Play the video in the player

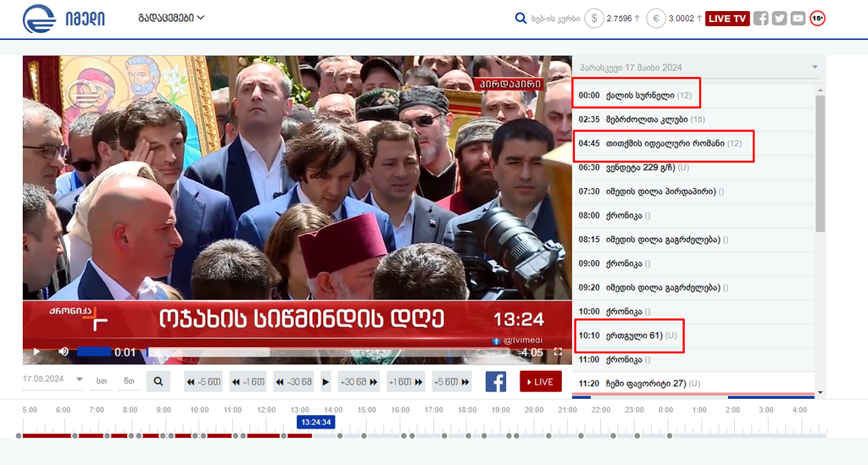(36, 352)
